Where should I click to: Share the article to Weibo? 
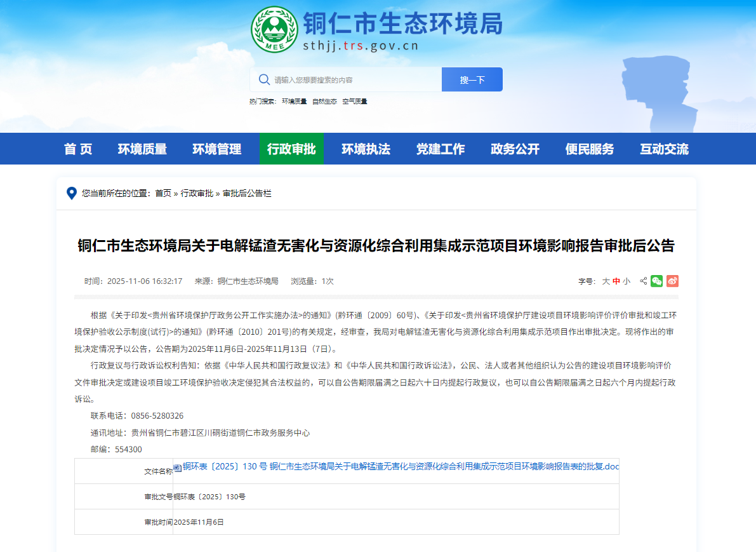pos(672,280)
